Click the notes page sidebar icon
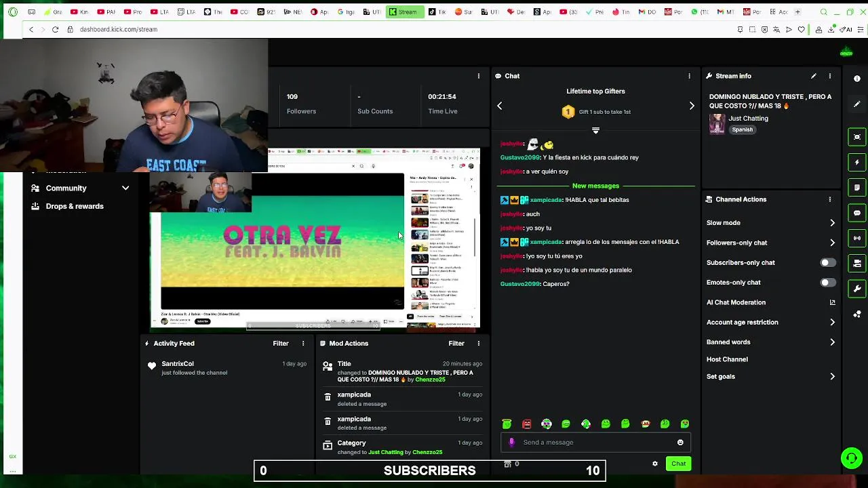 tap(857, 188)
